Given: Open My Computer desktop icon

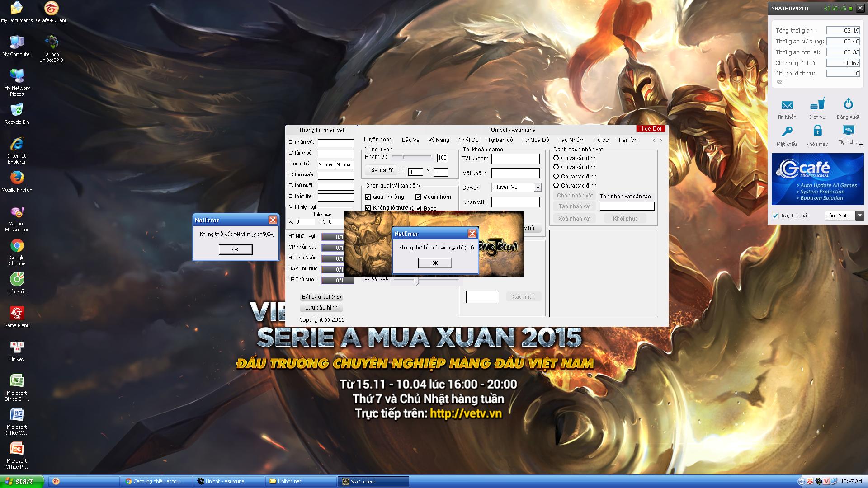Looking at the screenshot, I should [17, 46].
